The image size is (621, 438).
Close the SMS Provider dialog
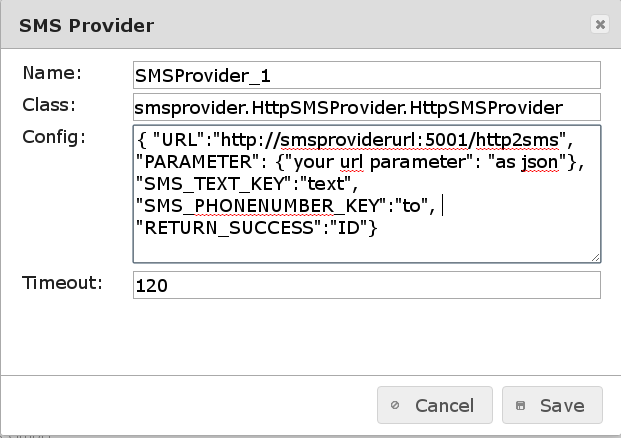599,25
